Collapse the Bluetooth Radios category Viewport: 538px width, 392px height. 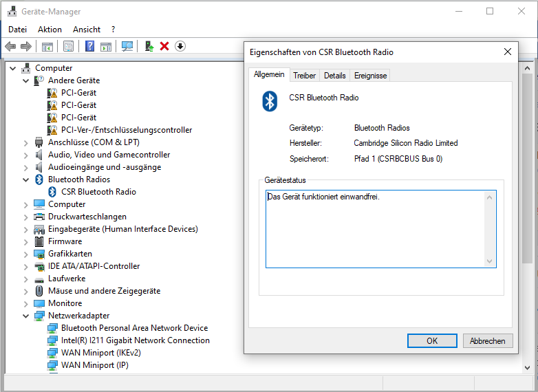[25, 179]
